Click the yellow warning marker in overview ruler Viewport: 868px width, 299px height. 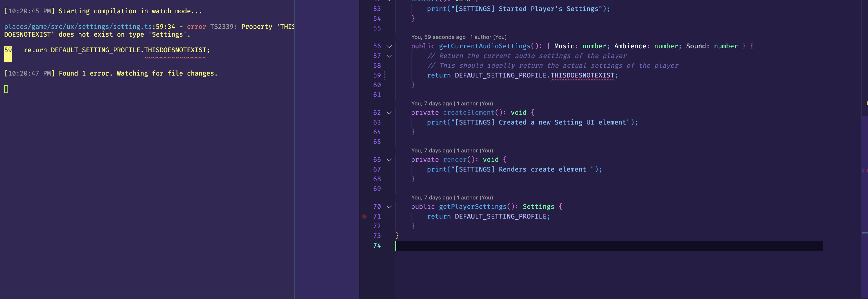coord(867,103)
